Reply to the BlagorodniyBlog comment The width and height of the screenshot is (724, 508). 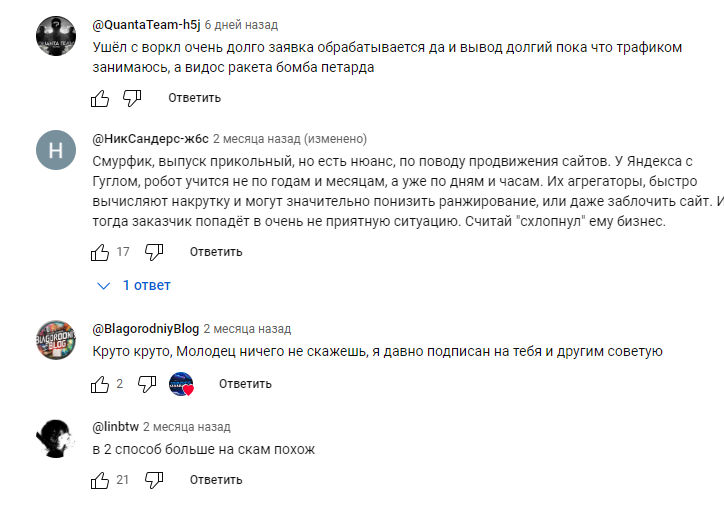245,384
